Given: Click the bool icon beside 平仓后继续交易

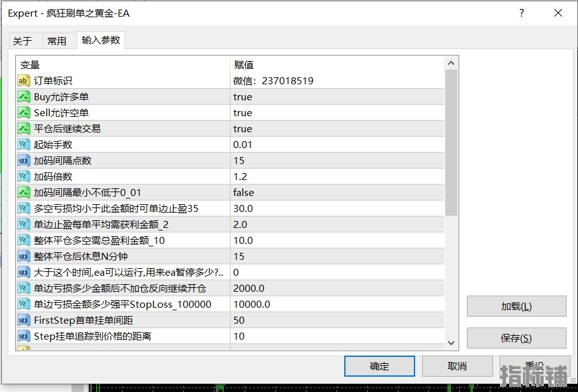Looking at the screenshot, I should tap(24, 128).
